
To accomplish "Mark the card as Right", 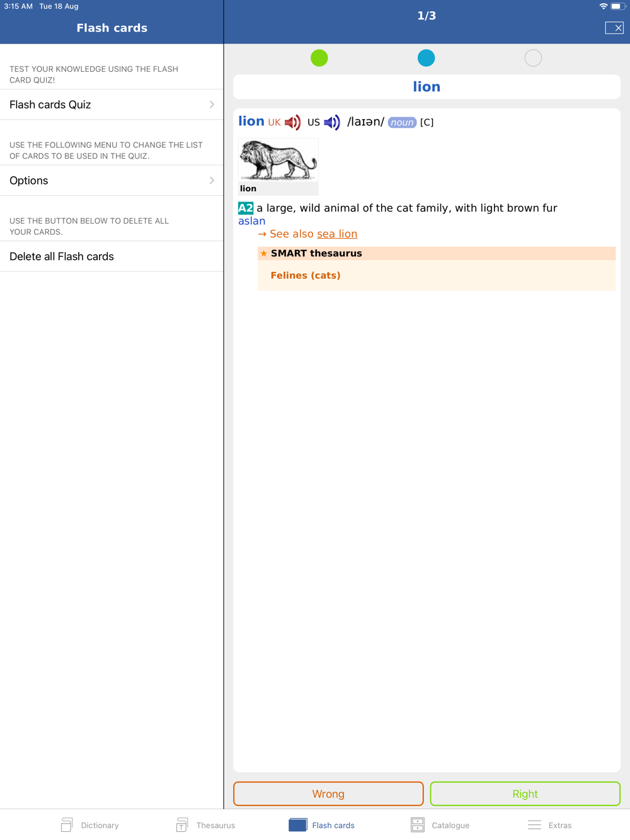I will 525,794.
